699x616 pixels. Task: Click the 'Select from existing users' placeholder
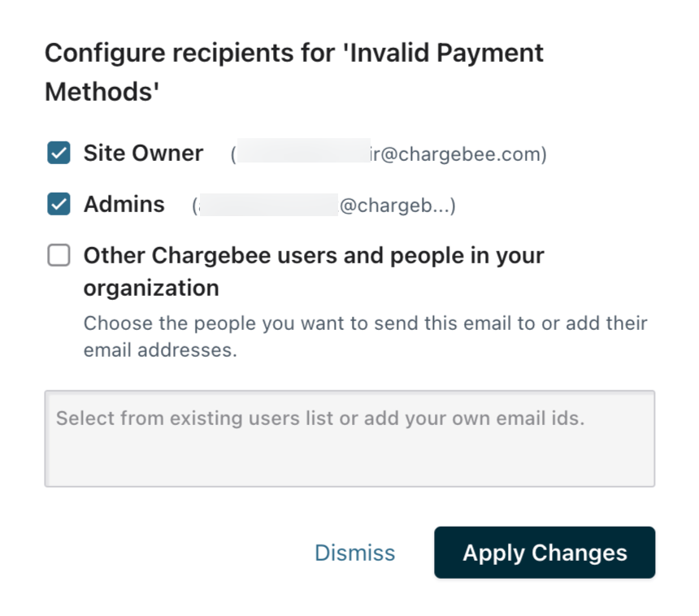[320, 419]
